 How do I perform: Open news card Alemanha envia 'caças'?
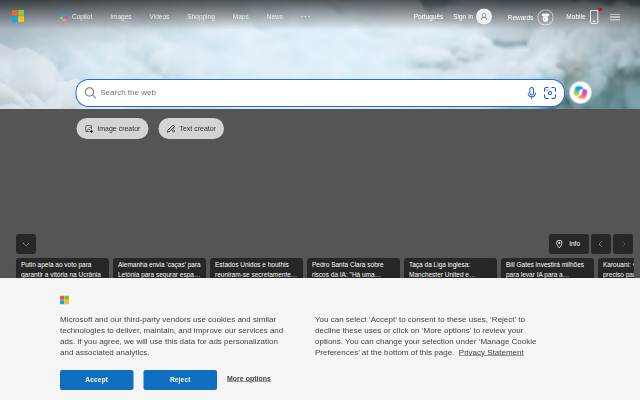(x=159, y=268)
